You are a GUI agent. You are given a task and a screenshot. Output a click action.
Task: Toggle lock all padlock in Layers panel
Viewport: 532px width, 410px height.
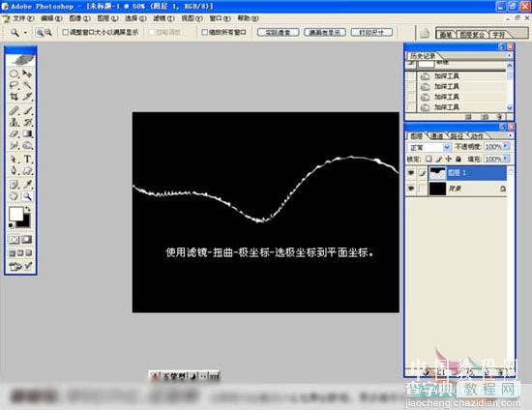pyautogui.click(x=458, y=159)
